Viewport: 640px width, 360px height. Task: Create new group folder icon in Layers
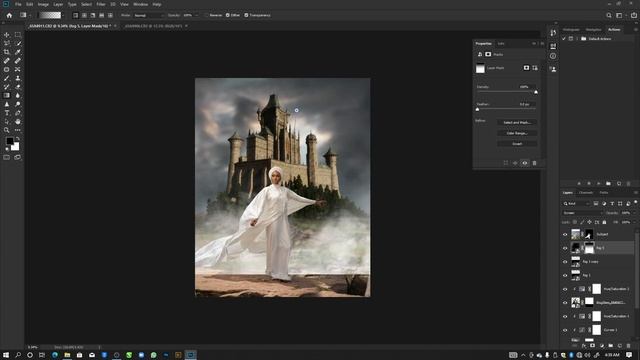point(611,346)
